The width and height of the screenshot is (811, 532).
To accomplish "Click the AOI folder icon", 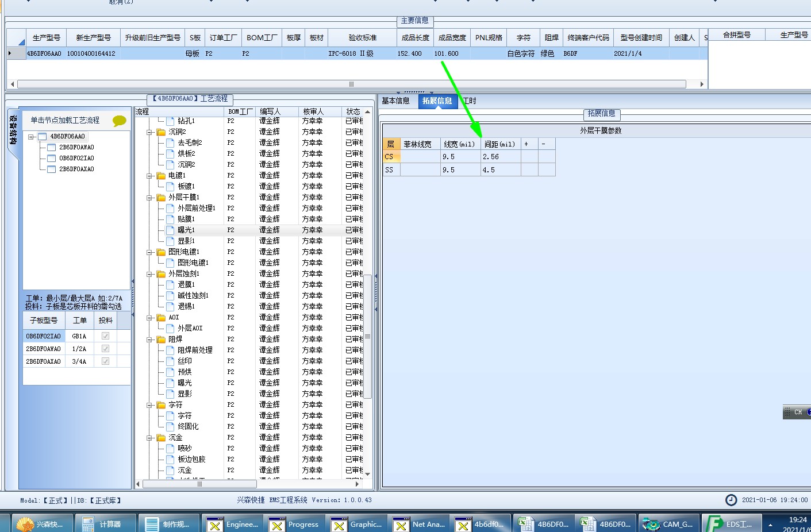I will 161,317.
